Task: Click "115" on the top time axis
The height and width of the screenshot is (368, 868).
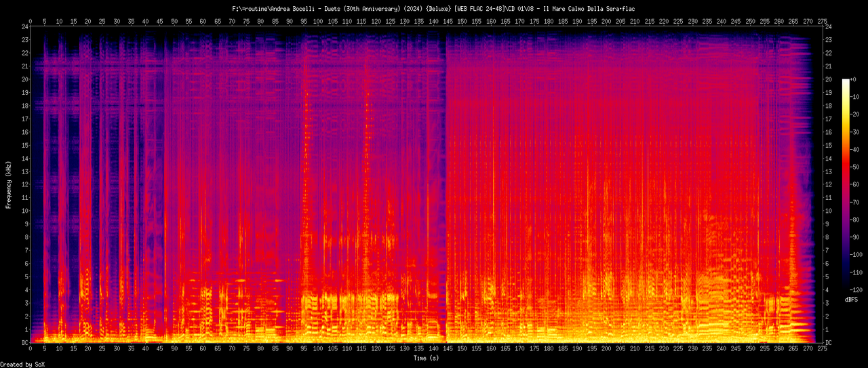Action: tap(361, 21)
